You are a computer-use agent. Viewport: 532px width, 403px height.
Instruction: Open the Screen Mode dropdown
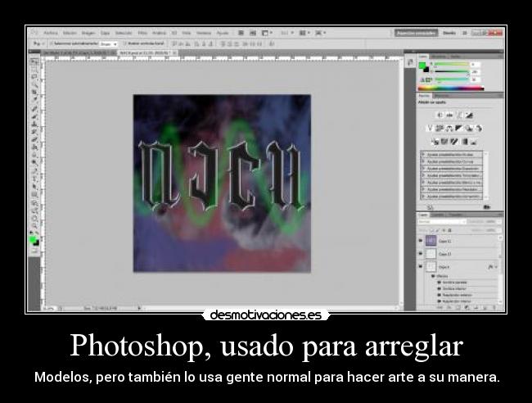[x=320, y=33]
